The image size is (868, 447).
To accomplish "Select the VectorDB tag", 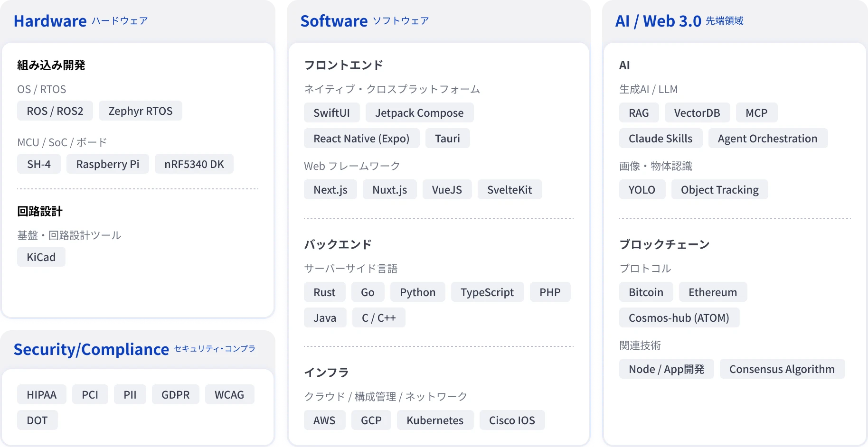I will (698, 112).
